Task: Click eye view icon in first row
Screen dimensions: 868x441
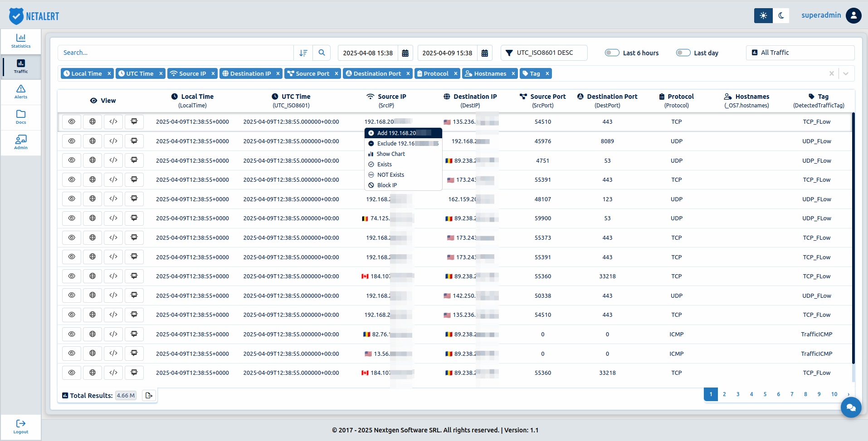Action: [x=72, y=121]
